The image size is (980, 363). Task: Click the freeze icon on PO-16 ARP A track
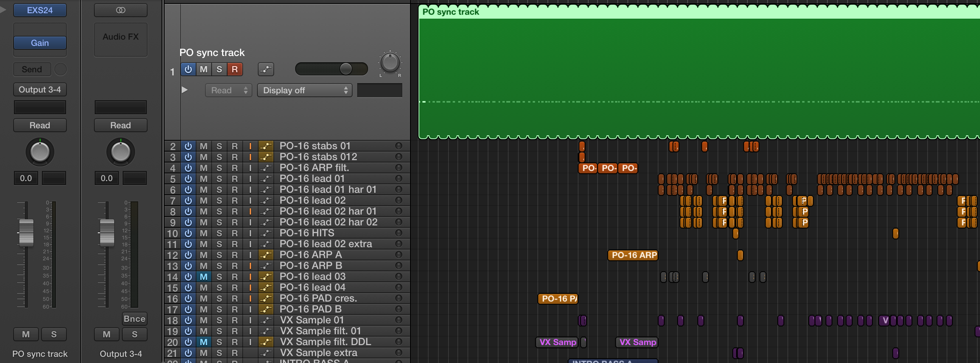pyautogui.click(x=266, y=255)
